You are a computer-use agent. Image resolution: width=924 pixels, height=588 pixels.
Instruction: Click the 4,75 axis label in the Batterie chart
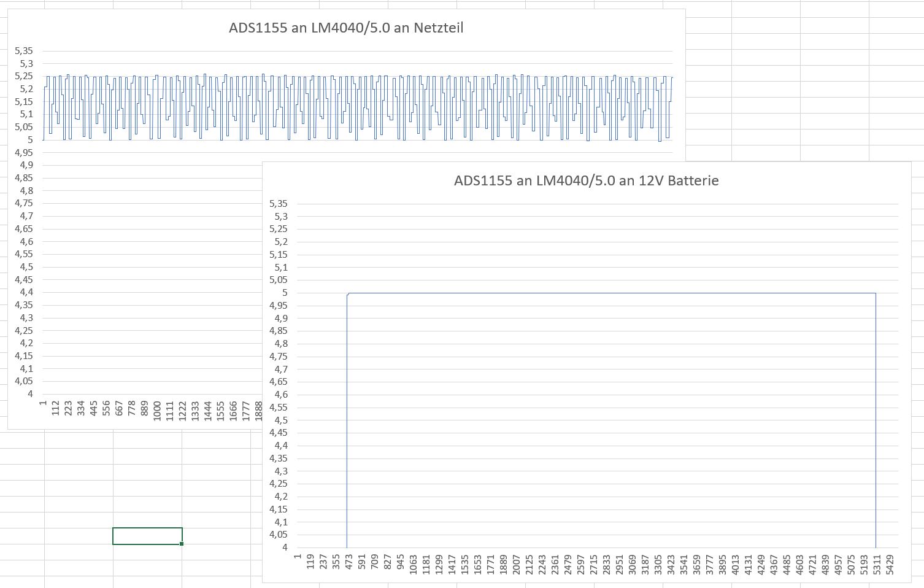279,357
